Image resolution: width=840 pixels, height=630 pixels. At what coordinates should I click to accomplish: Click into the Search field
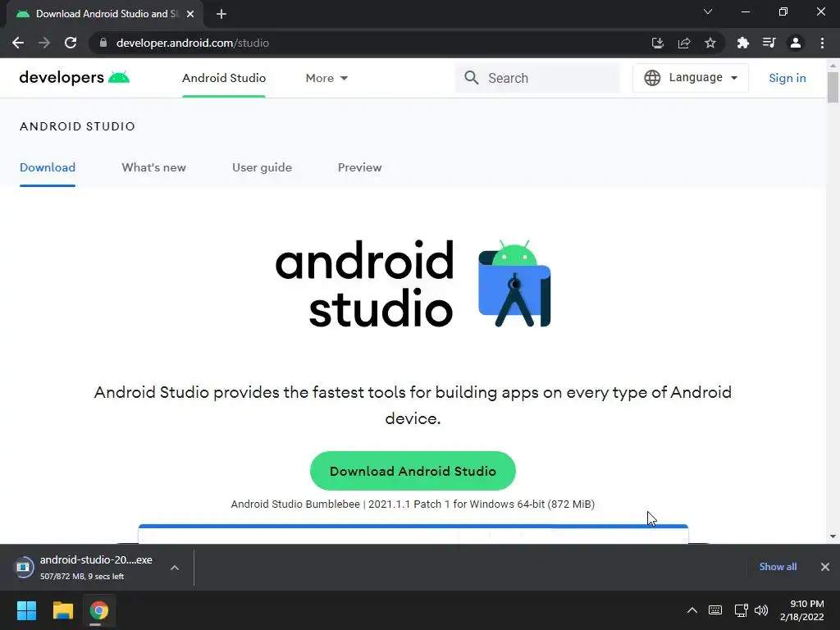(x=537, y=78)
